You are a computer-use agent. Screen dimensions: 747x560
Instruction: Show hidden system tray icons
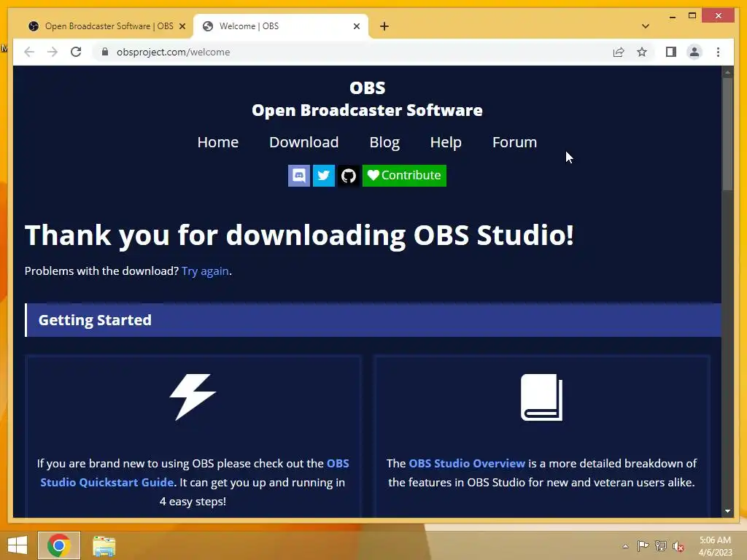pos(625,546)
